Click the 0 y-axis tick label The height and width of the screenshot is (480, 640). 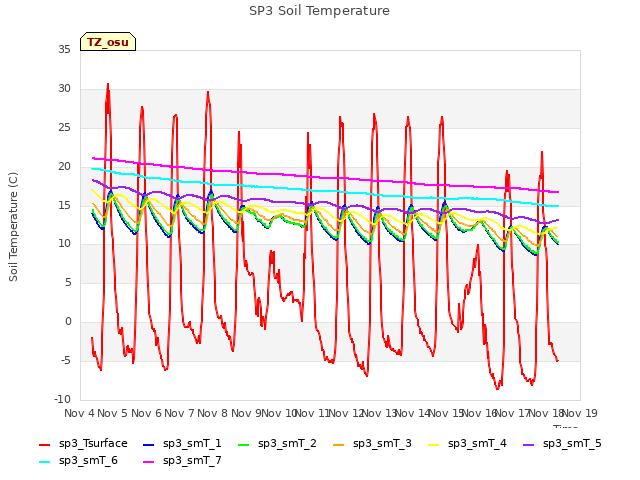pos(68,322)
